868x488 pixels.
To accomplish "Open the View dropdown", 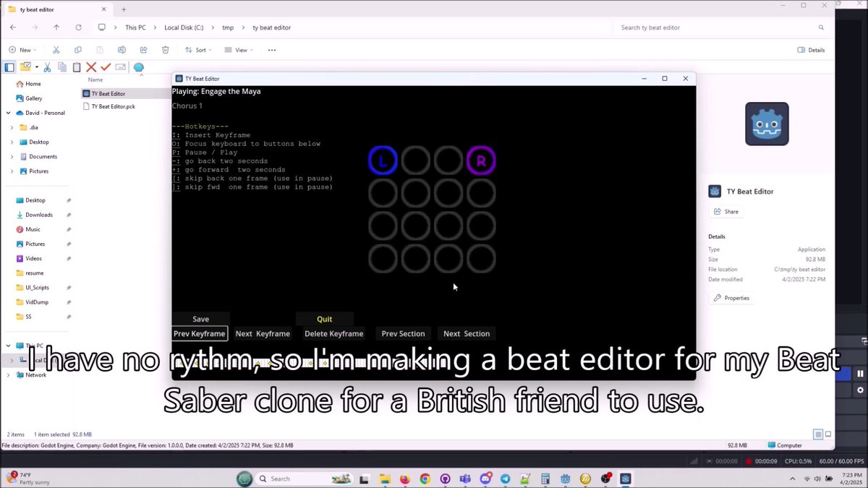I will [239, 49].
